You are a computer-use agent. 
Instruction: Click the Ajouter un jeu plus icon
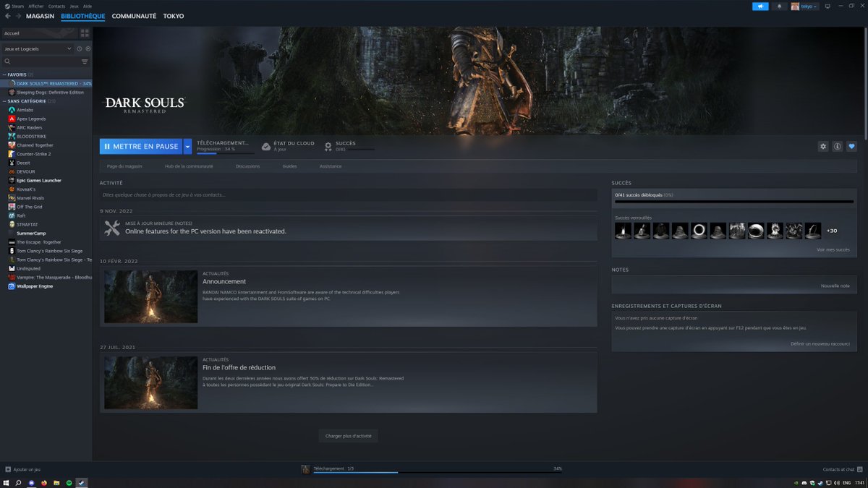pyautogui.click(x=8, y=469)
